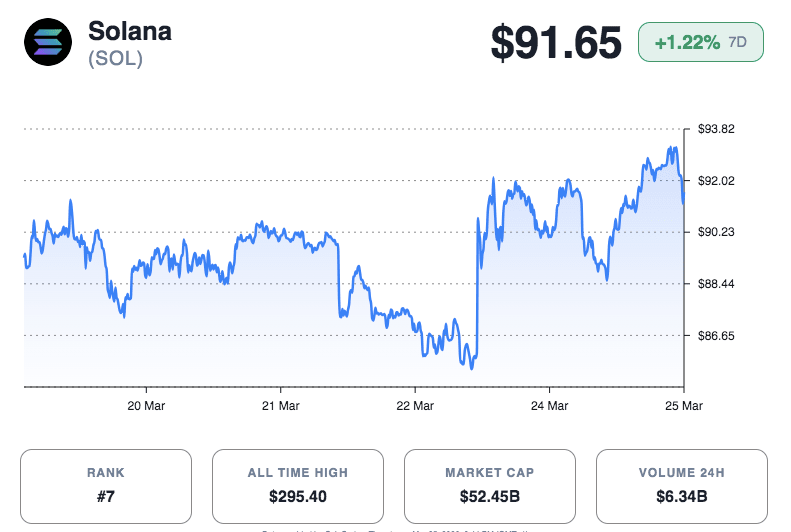Click the $90.23 price axis label
The image size is (791, 532).
[x=715, y=232]
